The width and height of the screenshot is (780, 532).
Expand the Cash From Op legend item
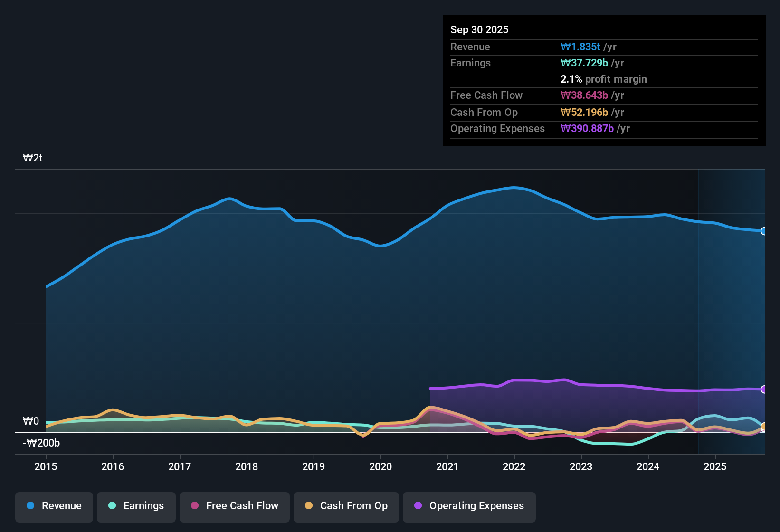coord(346,506)
